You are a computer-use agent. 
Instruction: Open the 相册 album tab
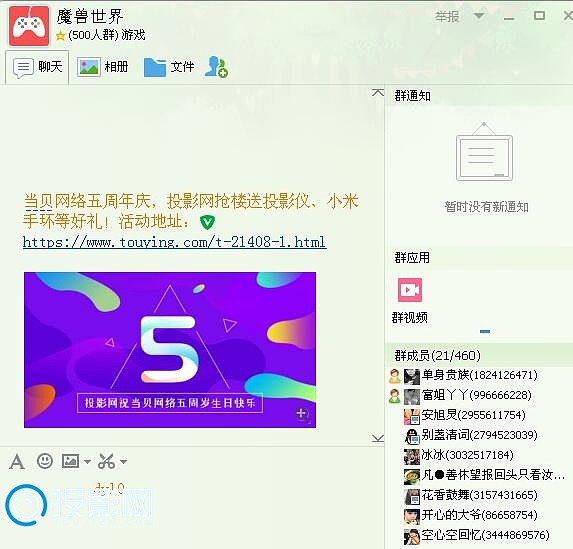pos(102,67)
